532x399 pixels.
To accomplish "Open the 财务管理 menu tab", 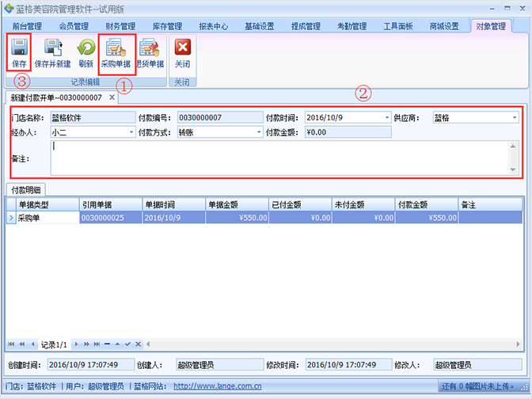I will [x=120, y=26].
